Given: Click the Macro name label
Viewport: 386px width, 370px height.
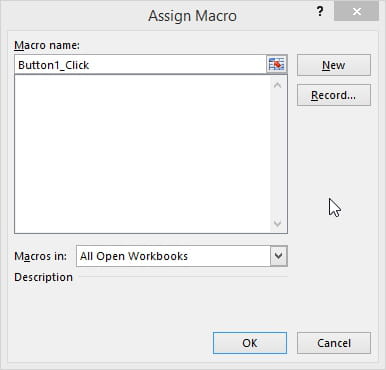Looking at the screenshot, I should pyautogui.click(x=47, y=45).
